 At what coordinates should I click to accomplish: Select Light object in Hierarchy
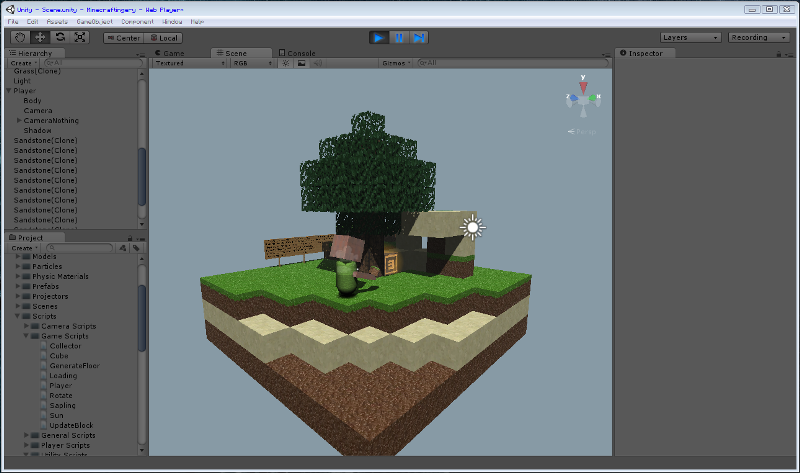[x=22, y=81]
